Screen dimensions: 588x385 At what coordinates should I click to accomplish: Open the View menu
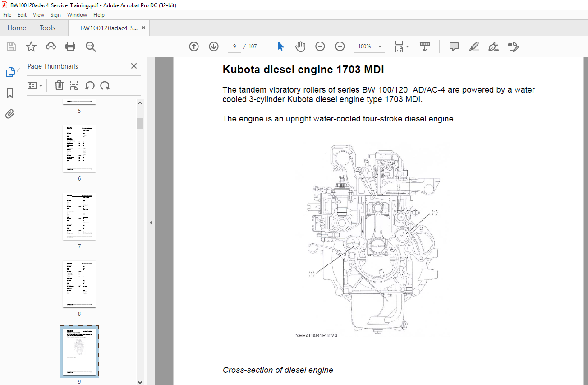pyautogui.click(x=39, y=15)
